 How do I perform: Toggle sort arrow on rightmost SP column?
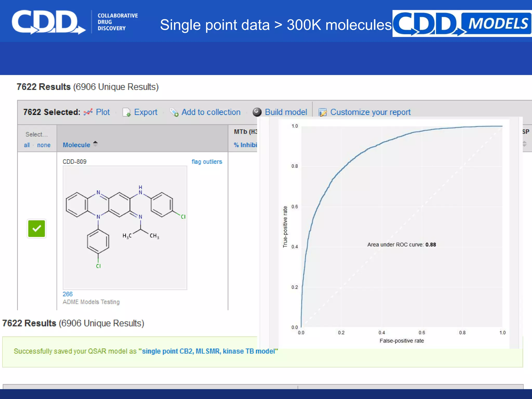pos(525,144)
